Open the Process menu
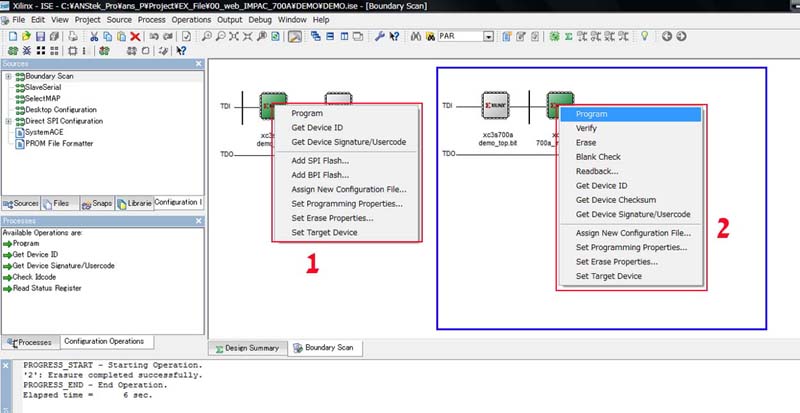Viewport: 800px width, 413px height. (152, 20)
